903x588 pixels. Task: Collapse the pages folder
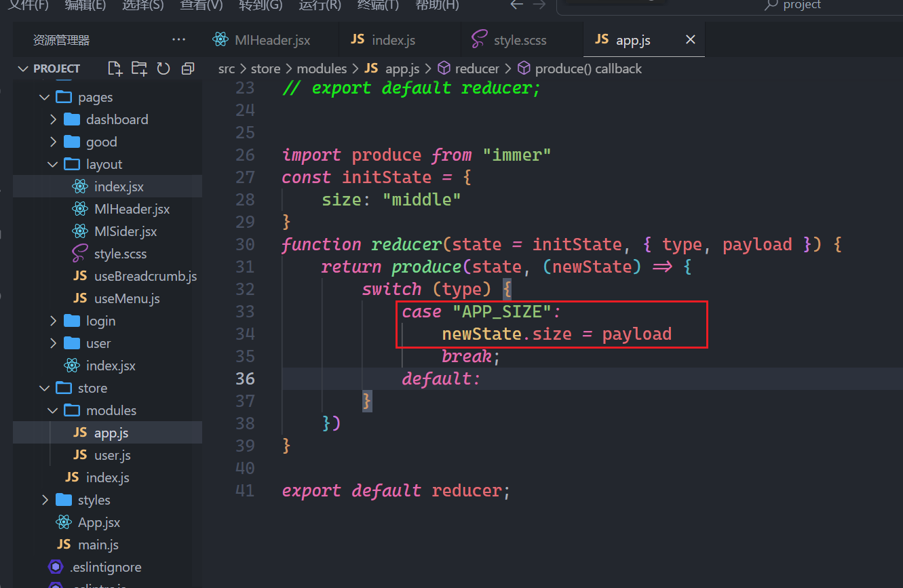(x=45, y=97)
